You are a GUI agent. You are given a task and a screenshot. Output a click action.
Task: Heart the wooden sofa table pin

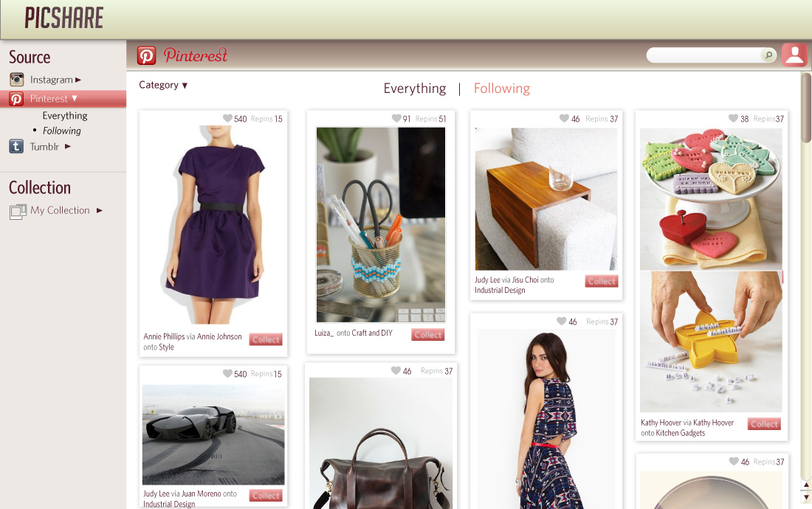(x=564, y=118)
